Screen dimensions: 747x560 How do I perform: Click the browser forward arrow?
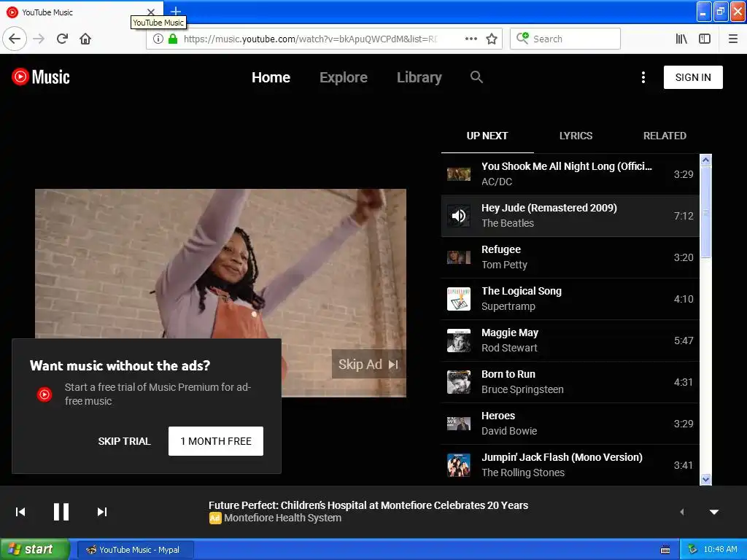tap(39, 39)
